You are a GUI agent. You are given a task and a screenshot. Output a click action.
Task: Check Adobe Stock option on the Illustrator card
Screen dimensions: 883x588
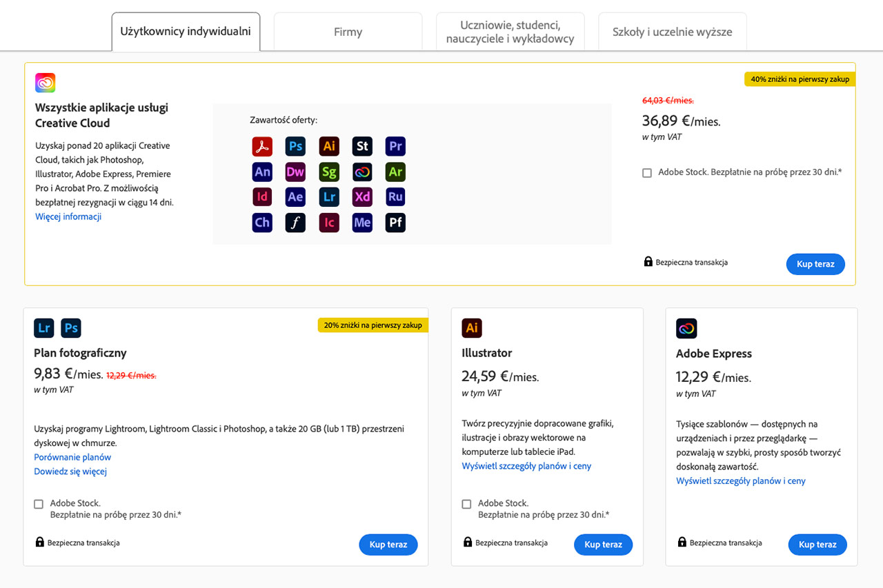467,505
